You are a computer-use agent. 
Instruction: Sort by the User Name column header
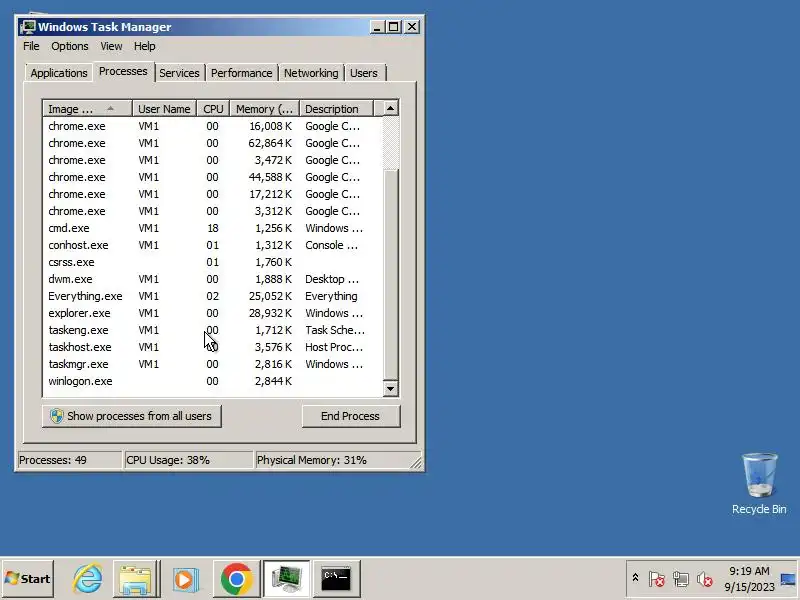pos(164,109)
